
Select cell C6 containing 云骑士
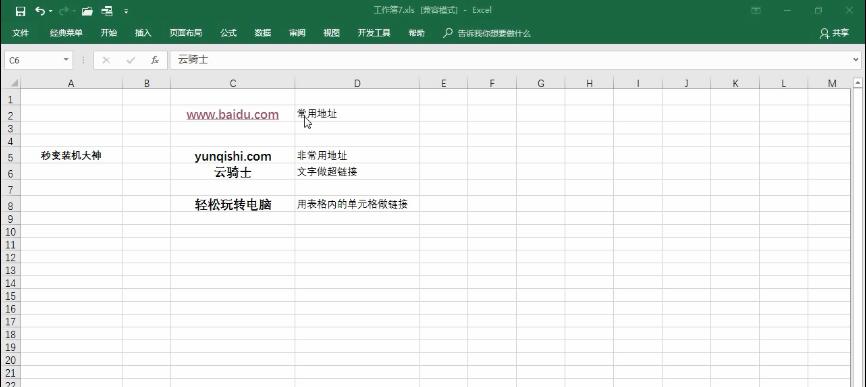[x=233, y=172]
